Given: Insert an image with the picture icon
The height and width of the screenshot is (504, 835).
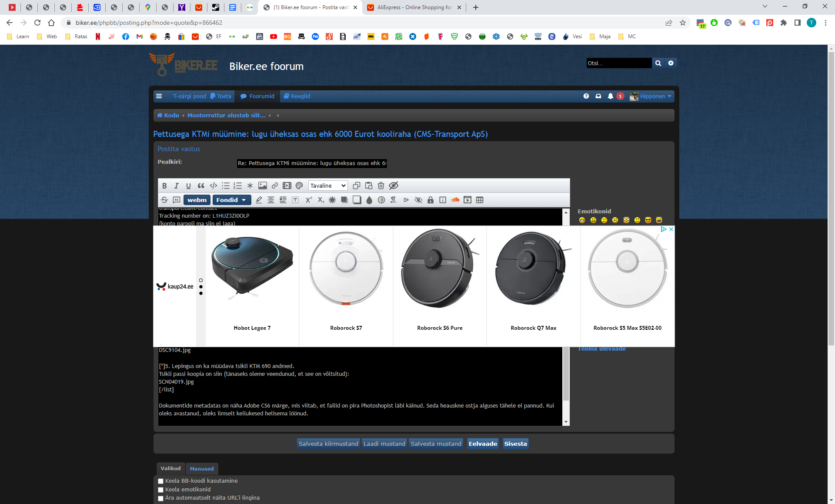Looking at the screenshot, I should (x=263, y=186).
